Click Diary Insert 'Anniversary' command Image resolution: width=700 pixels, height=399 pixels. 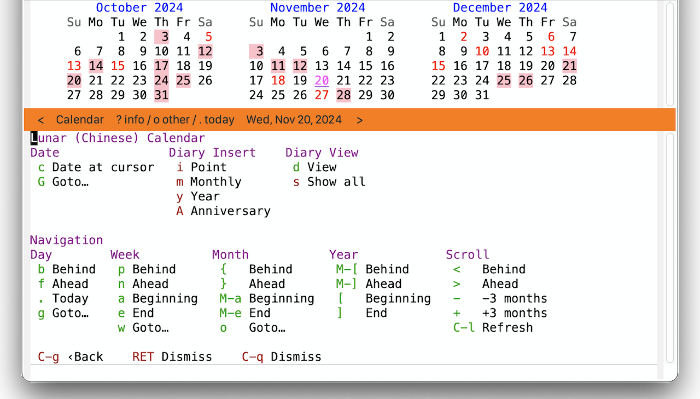tap(223, 211)
